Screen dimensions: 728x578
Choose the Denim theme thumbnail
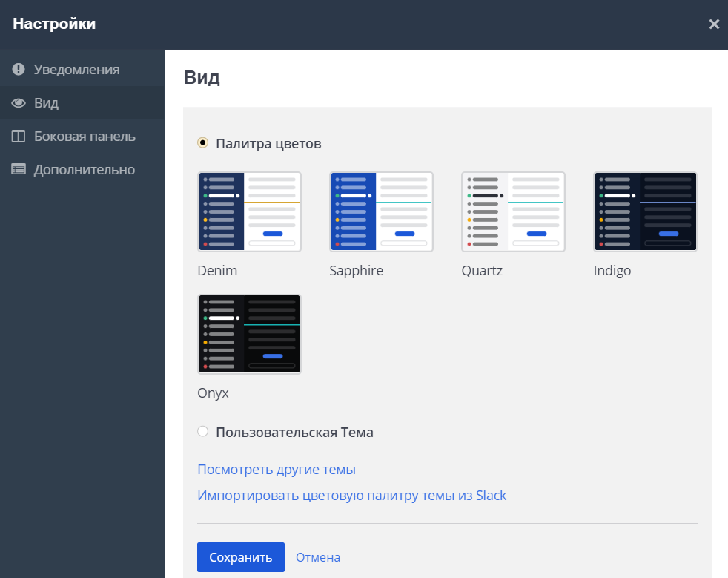pyautogui.click(x=249, y=211)
